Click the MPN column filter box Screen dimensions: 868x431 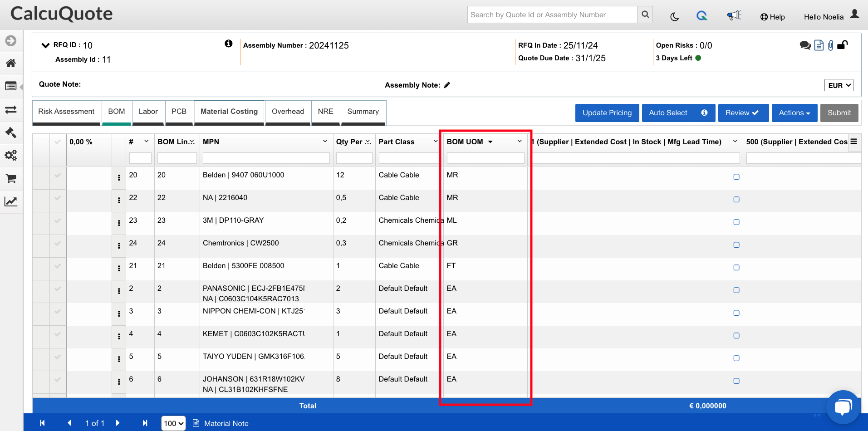point(266,158)
